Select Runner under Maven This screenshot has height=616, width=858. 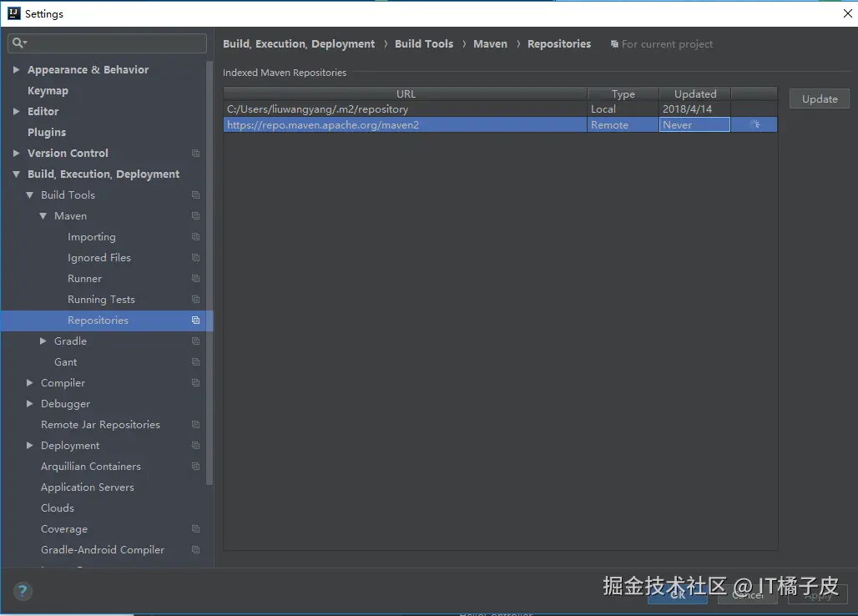point(85,279)
